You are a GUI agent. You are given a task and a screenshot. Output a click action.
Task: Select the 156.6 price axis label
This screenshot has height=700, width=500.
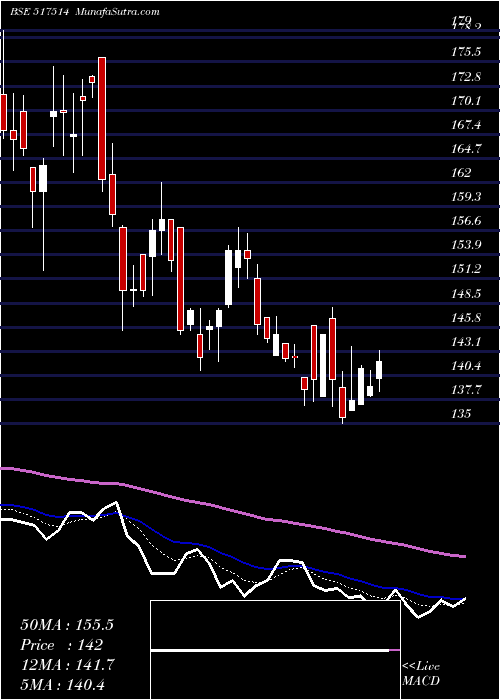[467, 221]
